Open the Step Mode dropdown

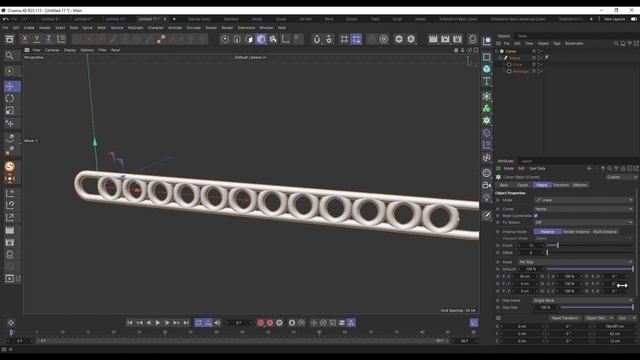pos(584,300)
